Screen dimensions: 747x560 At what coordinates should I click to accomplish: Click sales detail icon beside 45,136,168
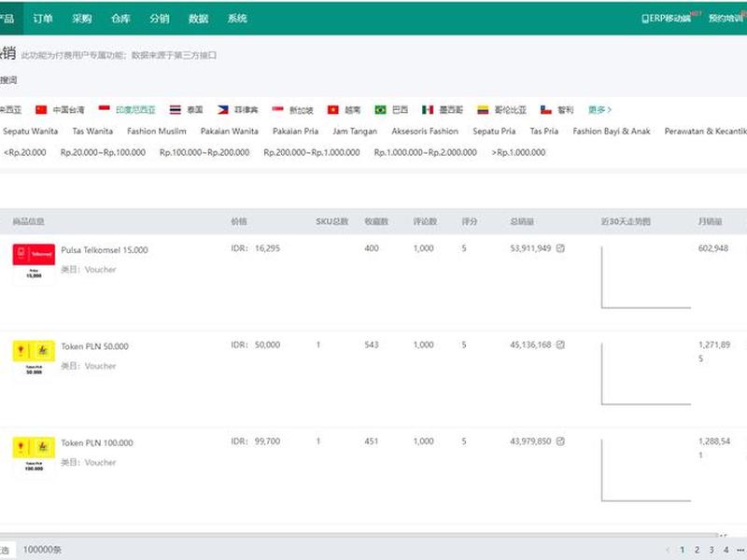click(x=561, y=344)
